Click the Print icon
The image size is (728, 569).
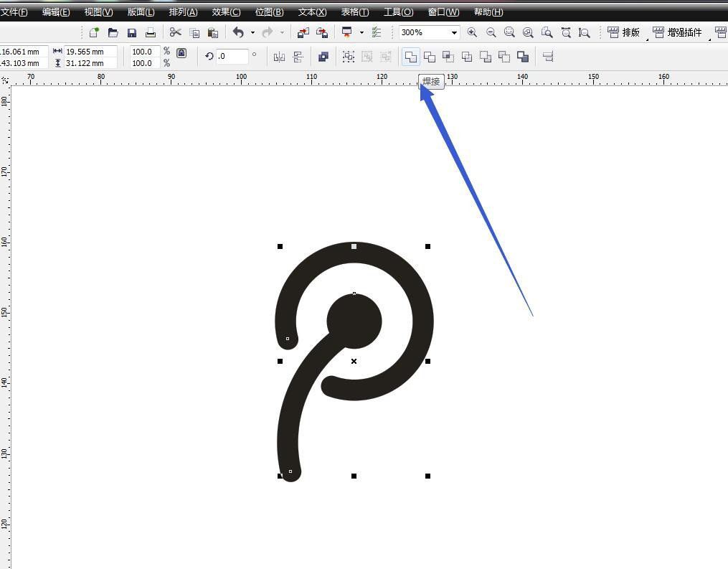(151, 32)
